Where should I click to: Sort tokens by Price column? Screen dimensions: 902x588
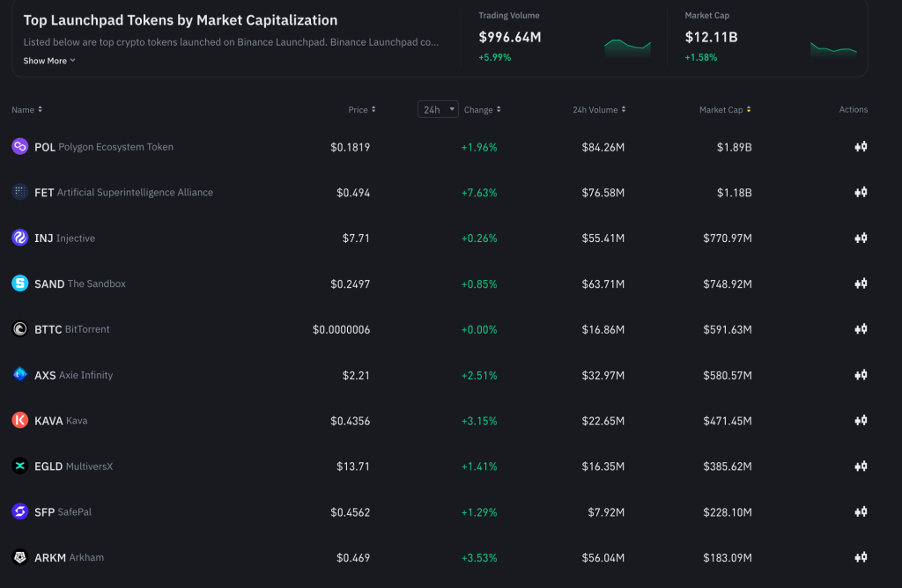361,110
